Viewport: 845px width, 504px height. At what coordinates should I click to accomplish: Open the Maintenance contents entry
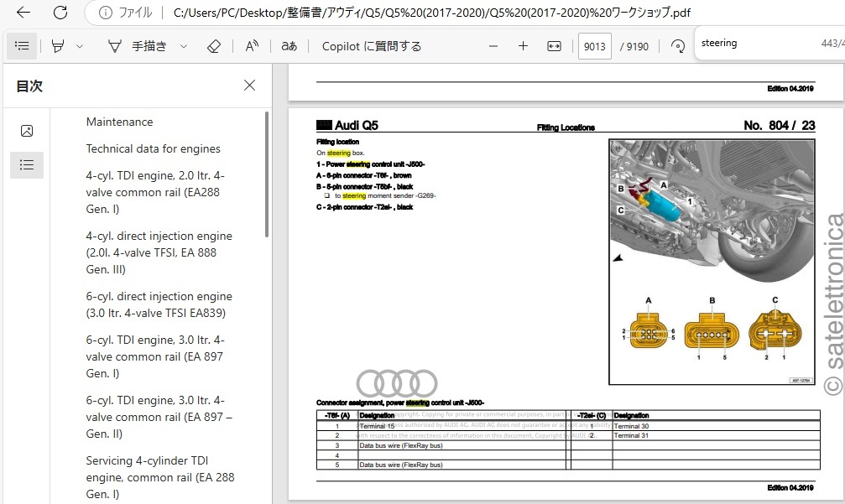point(120,122)
